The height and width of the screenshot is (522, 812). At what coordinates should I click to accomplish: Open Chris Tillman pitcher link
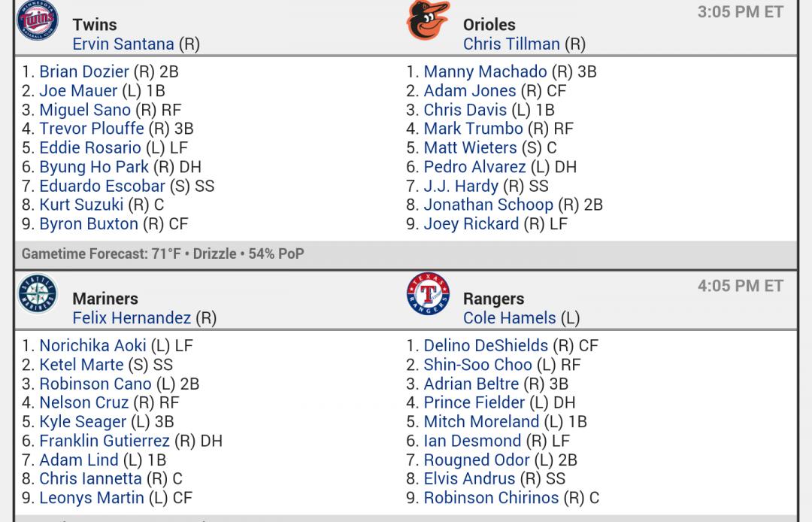pyautogui.click(x=511, y=44)
